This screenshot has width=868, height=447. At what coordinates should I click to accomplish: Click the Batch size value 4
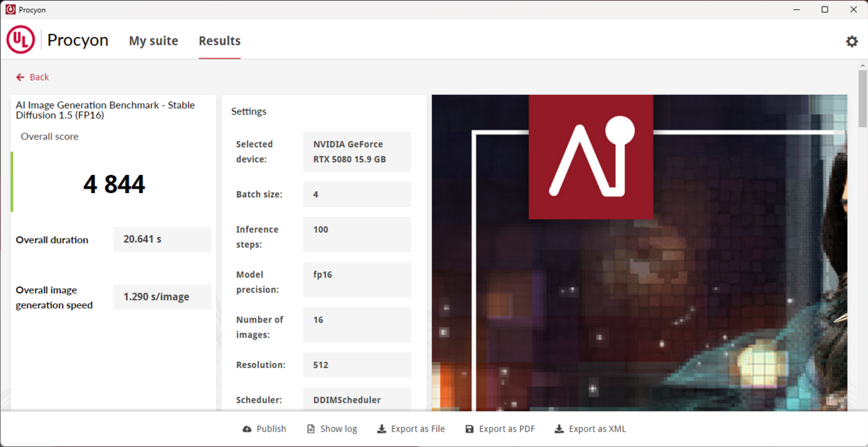357,194
